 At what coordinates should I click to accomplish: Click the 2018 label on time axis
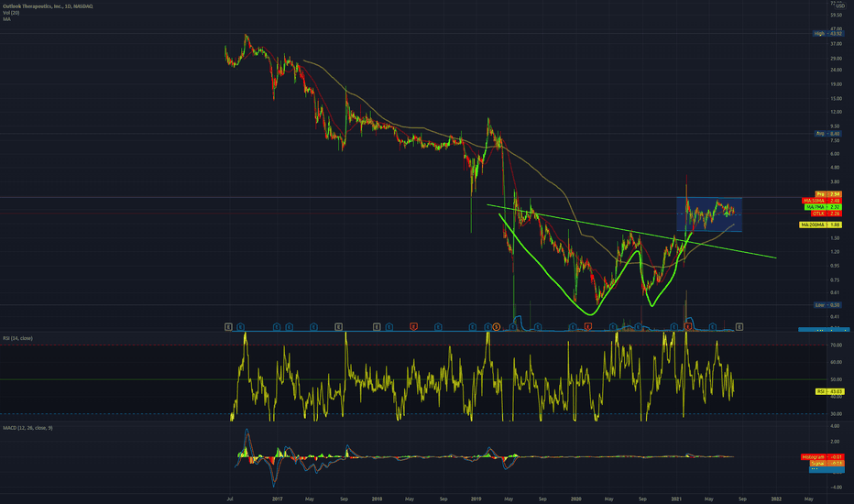point(377,499)
